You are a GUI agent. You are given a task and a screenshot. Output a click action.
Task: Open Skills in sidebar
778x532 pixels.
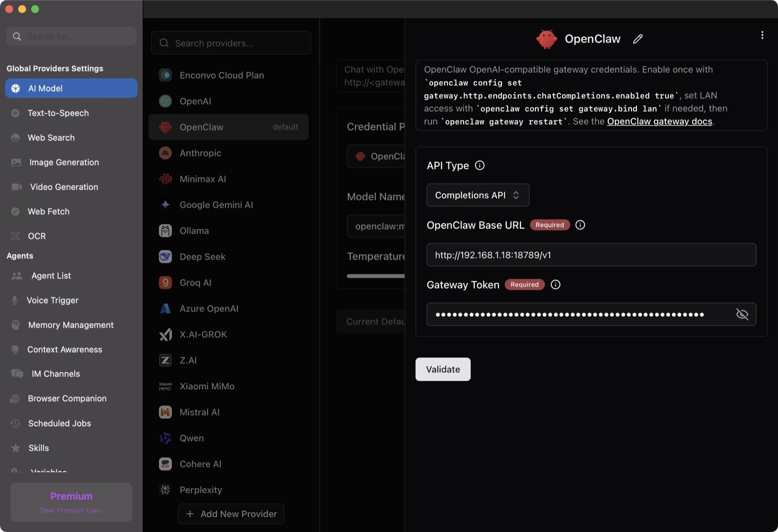click(x=71, y=448)
